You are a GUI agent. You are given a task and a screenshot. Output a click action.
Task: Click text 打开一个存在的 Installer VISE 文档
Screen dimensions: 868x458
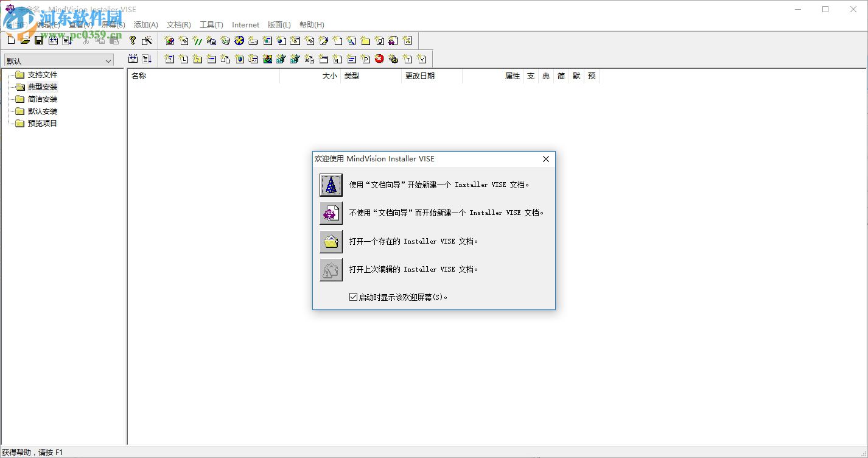pos(413,242)
